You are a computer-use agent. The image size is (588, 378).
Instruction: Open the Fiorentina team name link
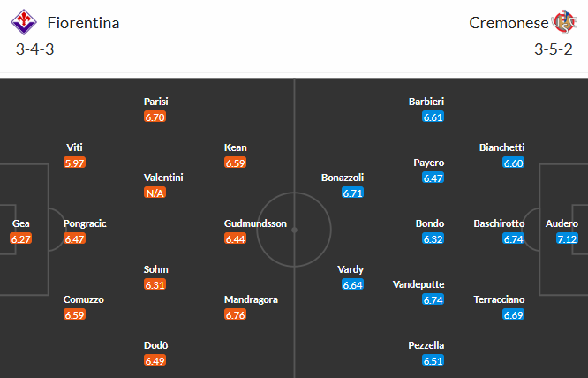point(84,23)
